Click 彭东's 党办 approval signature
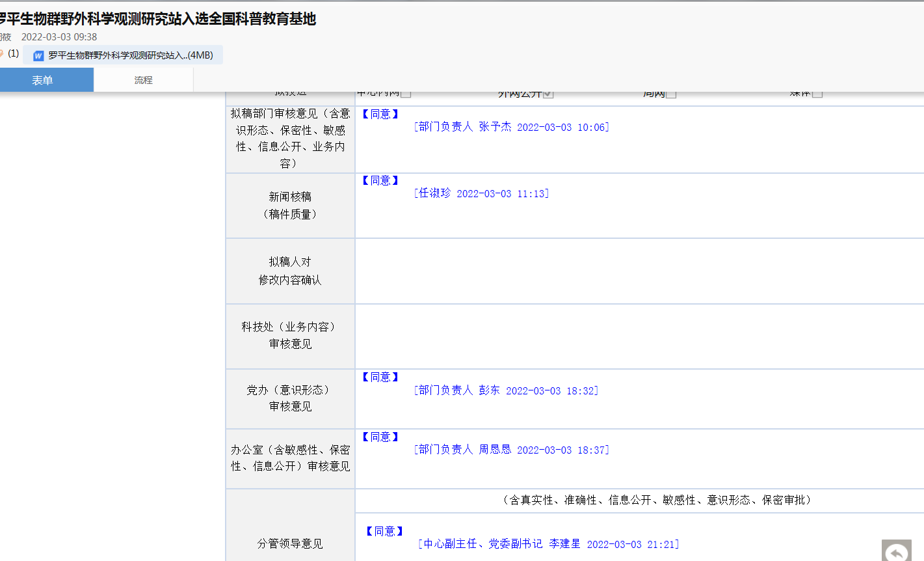 506,390
